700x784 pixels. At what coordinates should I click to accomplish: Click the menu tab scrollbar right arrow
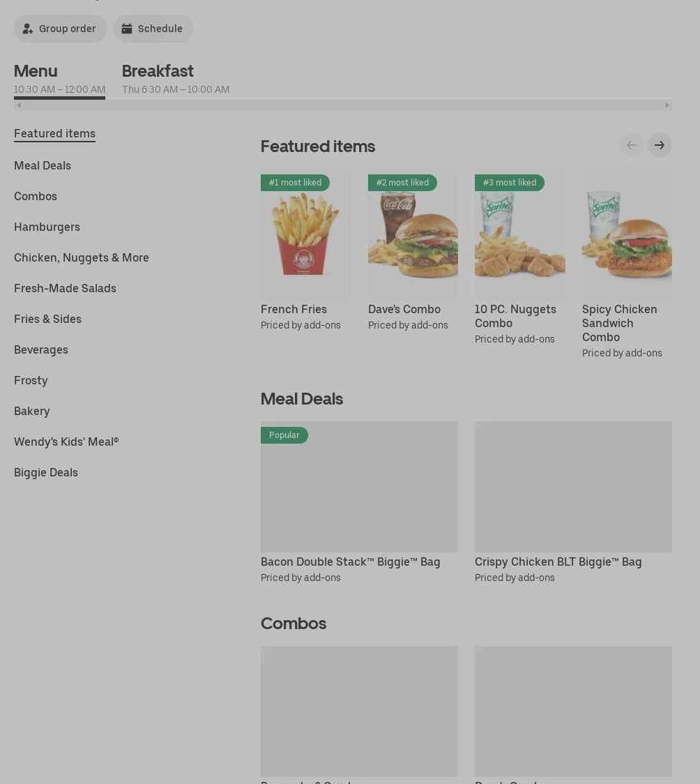click(x=667, y=105)
